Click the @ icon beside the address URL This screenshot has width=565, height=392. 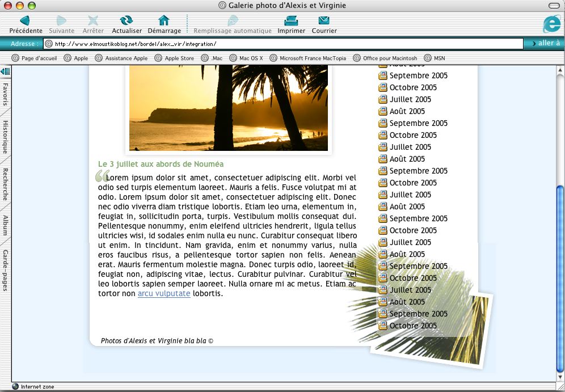coord(49,44)
